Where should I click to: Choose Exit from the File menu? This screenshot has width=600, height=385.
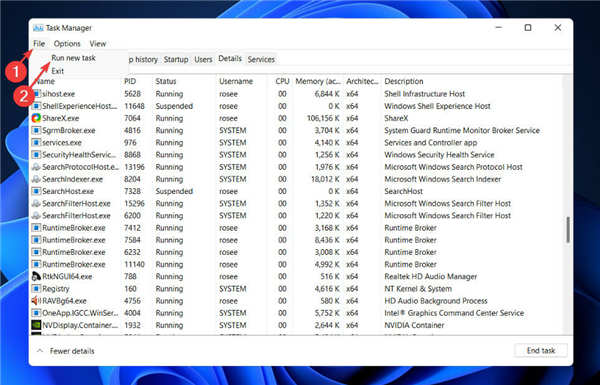(58, 71)
